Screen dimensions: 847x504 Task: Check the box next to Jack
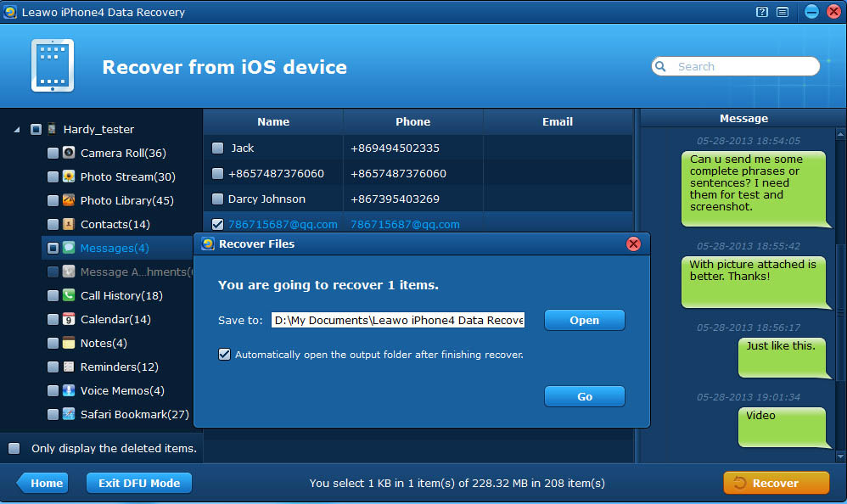pyautogui.click(x=218, y=148)
